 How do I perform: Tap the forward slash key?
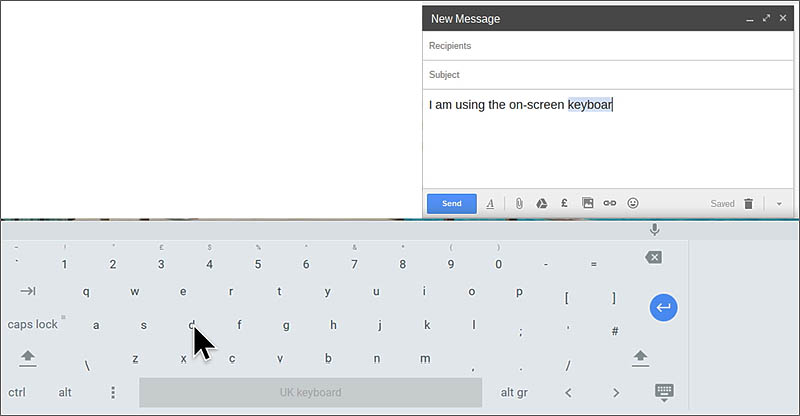[567, 365]
